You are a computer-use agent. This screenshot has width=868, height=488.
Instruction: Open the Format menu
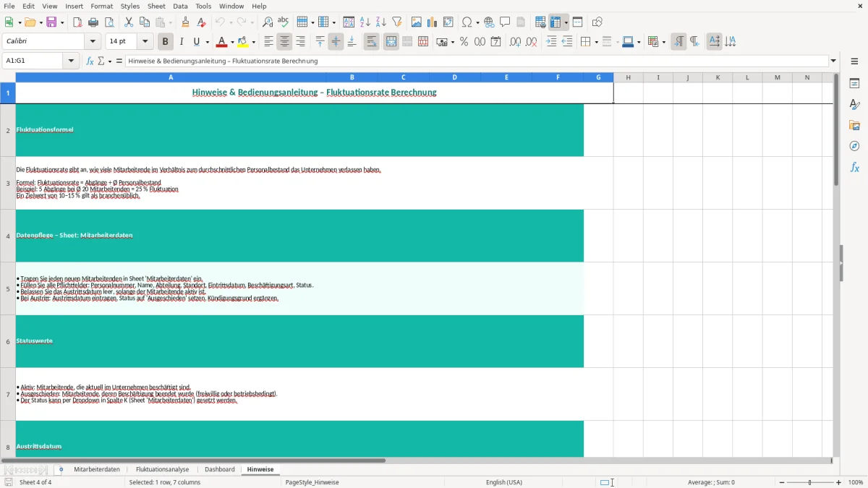101,6
